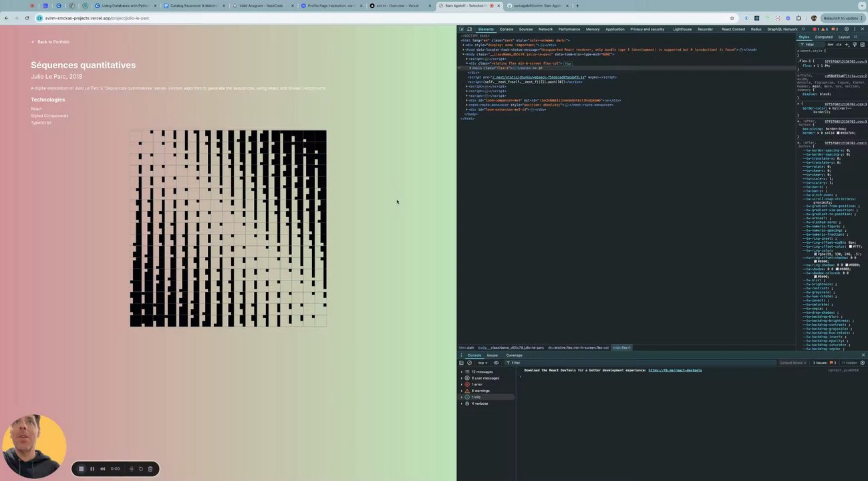
Task: Stop the Loom recording button
Action: tap(82, 469)
